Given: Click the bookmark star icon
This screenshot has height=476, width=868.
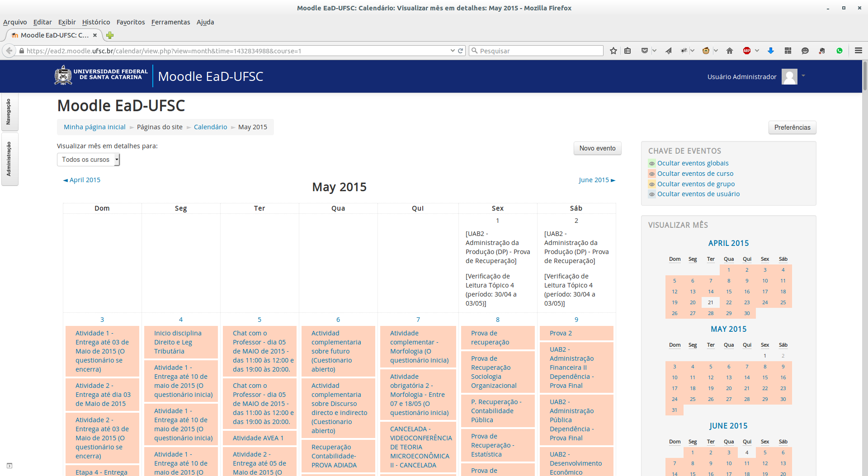Looking at the screenshot, I should (x=613, y=51).
